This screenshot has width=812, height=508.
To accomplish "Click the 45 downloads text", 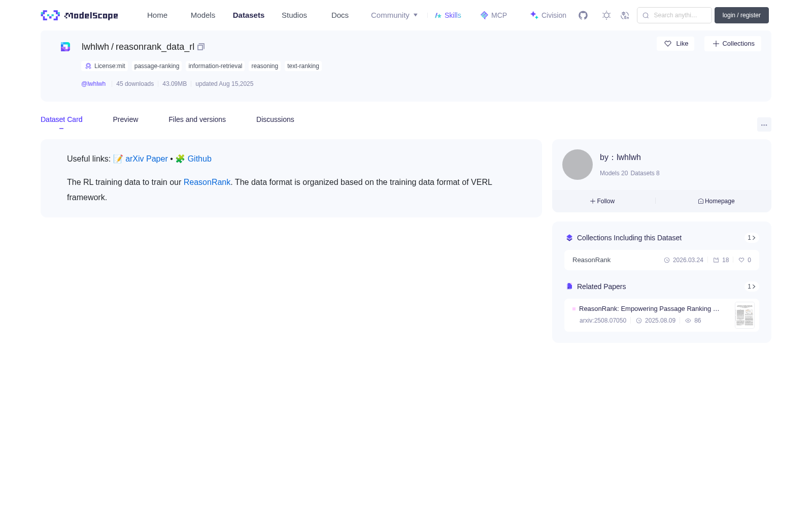I will click(x=135, y=84).
